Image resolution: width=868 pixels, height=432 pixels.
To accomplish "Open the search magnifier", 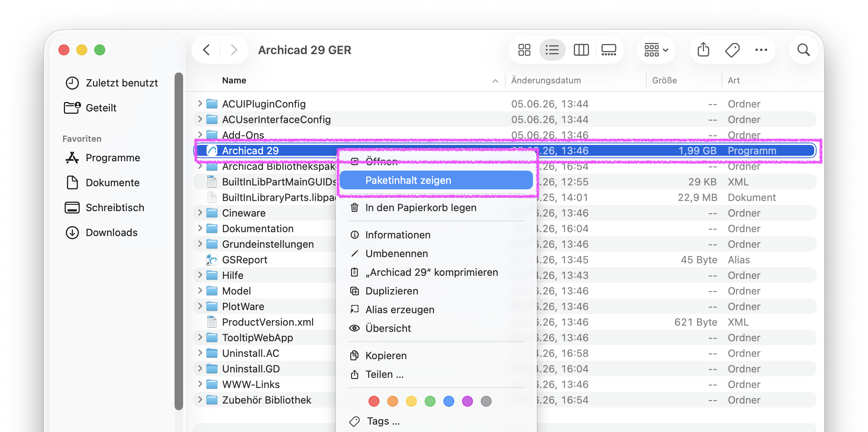I will (803, 50).
